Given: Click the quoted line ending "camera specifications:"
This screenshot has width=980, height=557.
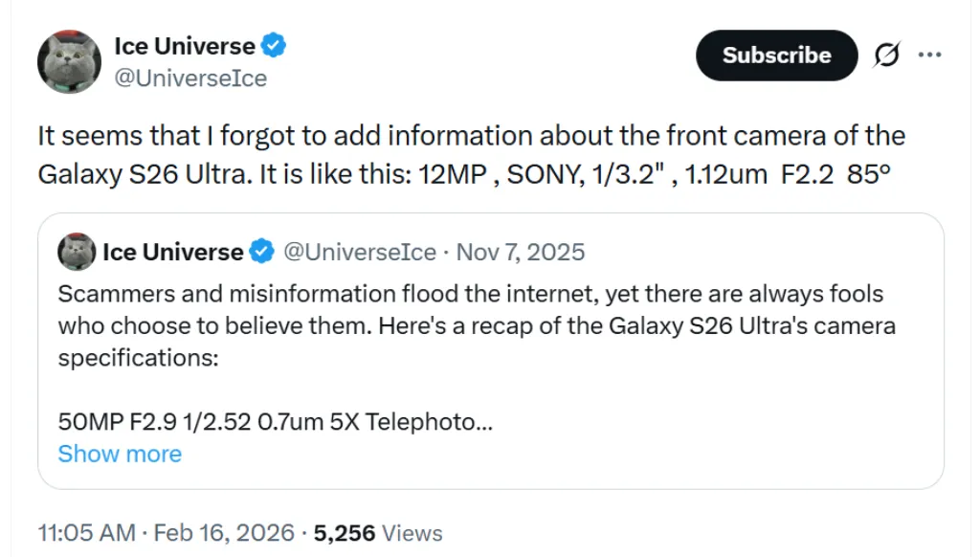Looking at the screenshot, I should (x=139, y=358).
